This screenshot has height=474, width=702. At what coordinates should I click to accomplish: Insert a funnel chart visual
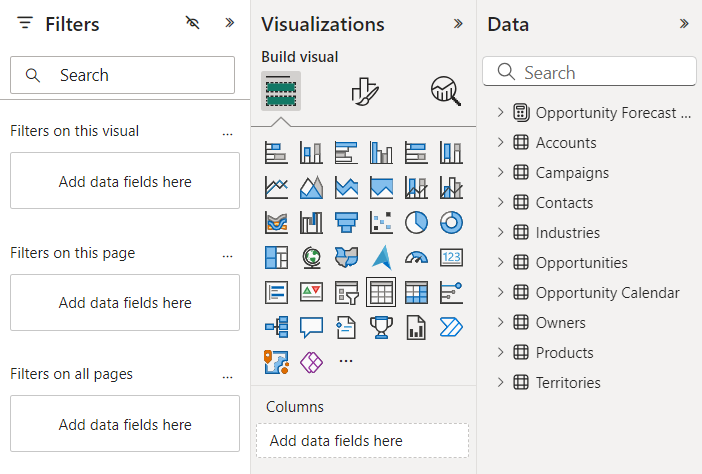(x=346, y=222)
